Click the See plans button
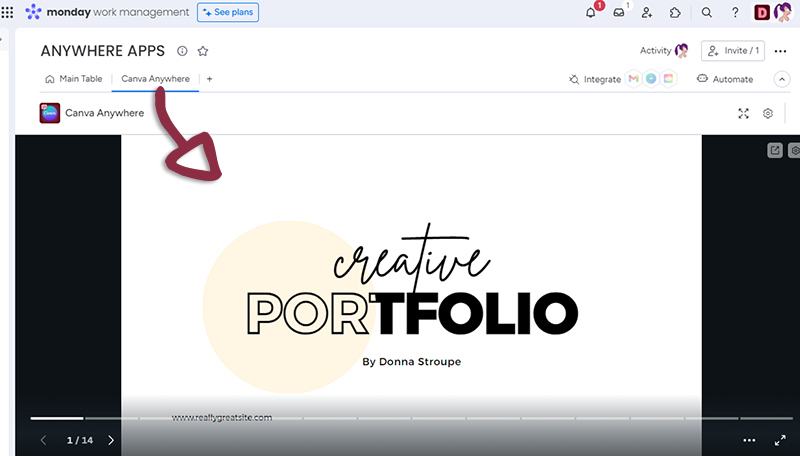Image resolution: width=800 pixels, height=456 pixels. click(228, 13)
